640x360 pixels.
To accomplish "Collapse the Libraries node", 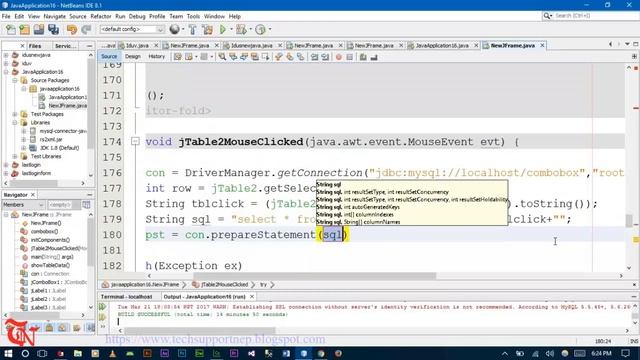I will tap(15, 122).
